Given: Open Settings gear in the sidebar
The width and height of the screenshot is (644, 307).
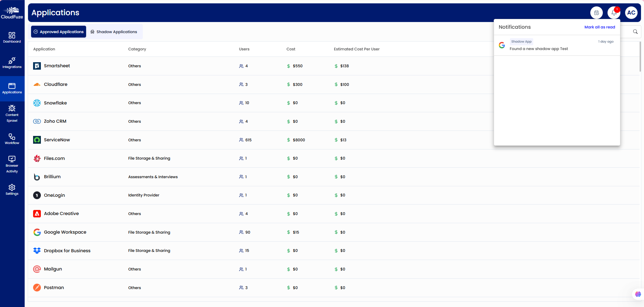Looking at the screenshot, I should click(x=12, y=189).
